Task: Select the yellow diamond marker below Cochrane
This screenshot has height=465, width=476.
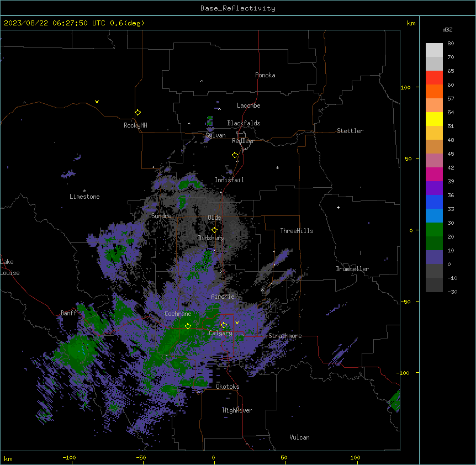Action: tap(188, 326)
